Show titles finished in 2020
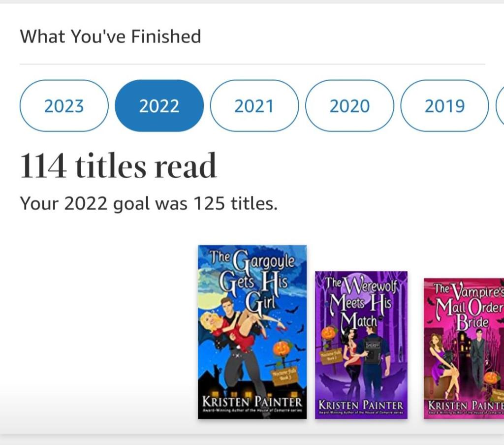Screen dimensions: 504x445 [x=349, y=106]
